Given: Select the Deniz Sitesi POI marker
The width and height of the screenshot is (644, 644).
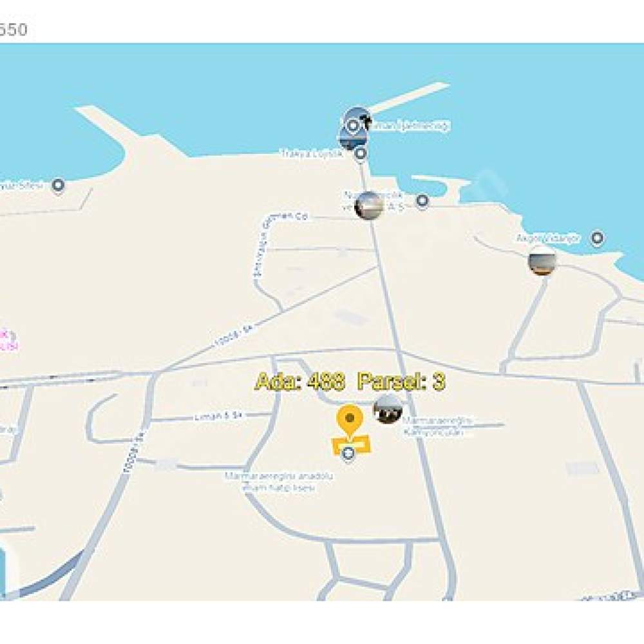Looking at the screenshot, I should point(59,185).
